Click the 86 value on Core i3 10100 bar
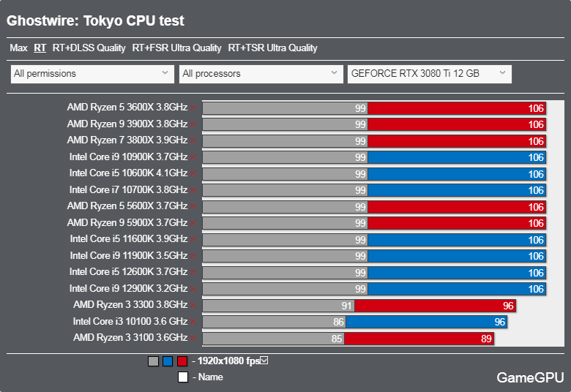 (338, 322)
